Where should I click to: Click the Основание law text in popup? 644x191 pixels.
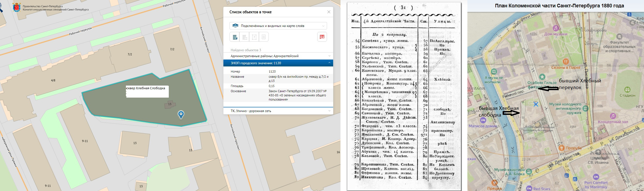click(298, 95)
